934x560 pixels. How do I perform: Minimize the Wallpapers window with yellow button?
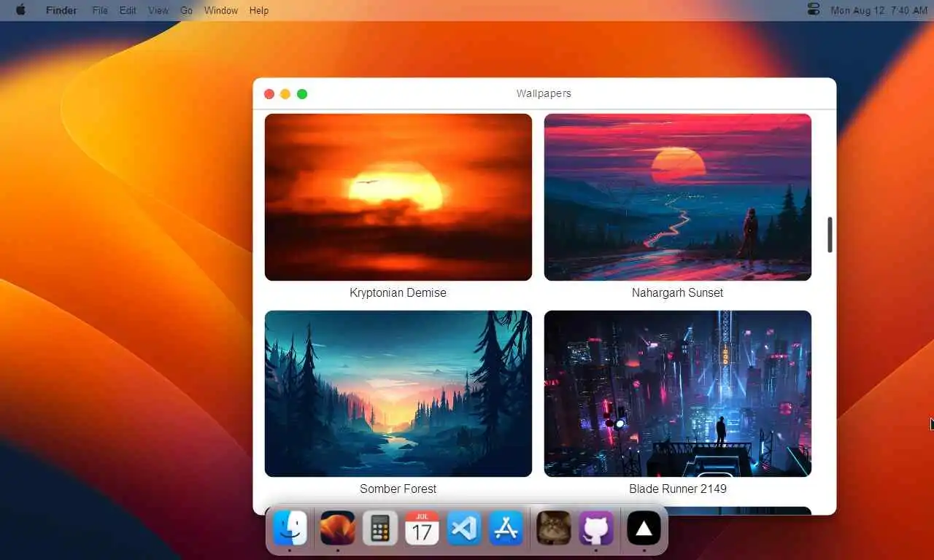coord(285,94)
